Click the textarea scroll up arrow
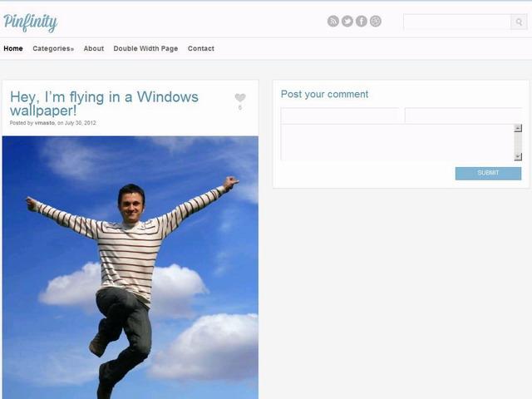Image resolution: width=532 pixels, height=399 pixels. coord(518,128)
